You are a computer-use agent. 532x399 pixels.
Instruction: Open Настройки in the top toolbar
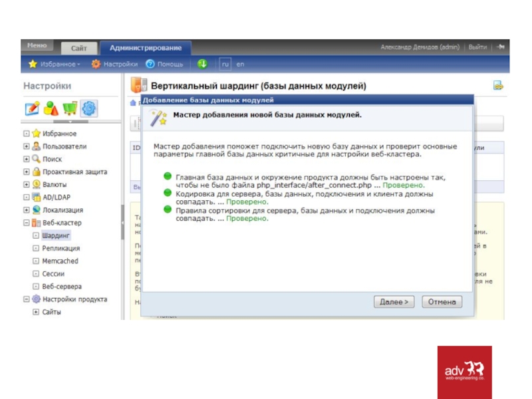tap(120, 64)
